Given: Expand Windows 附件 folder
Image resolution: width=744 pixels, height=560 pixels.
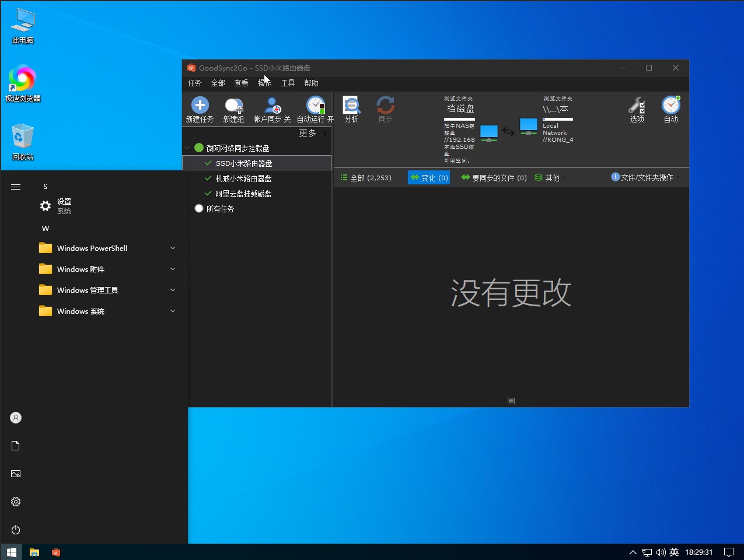Looking at the screenshot, I should (x=108, y=269).
